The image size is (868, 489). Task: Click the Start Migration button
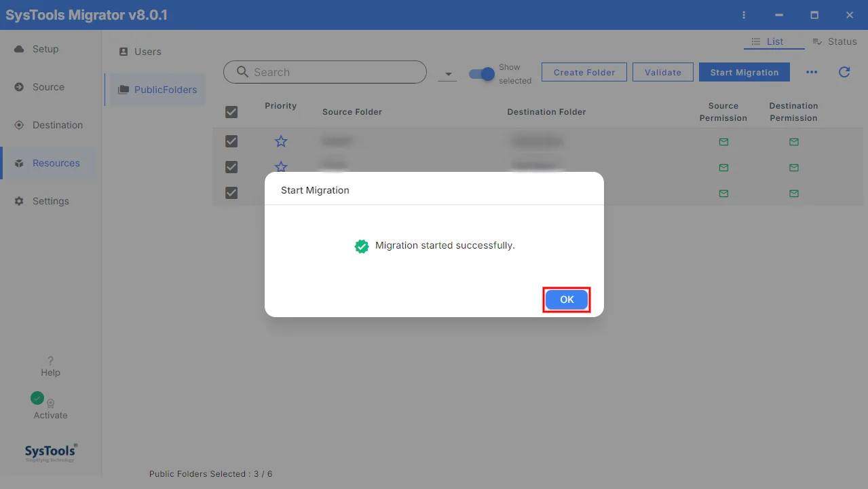(x=744, y=72)
